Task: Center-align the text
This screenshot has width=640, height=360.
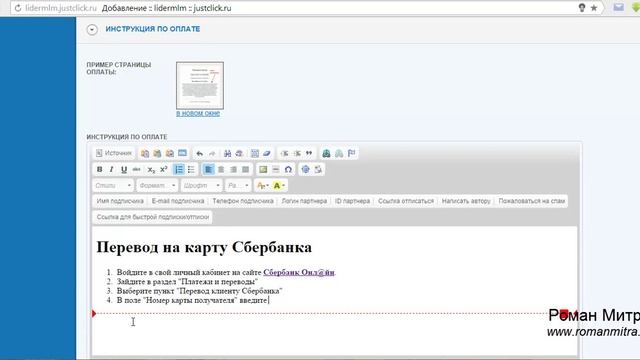Action: [221, 169]
